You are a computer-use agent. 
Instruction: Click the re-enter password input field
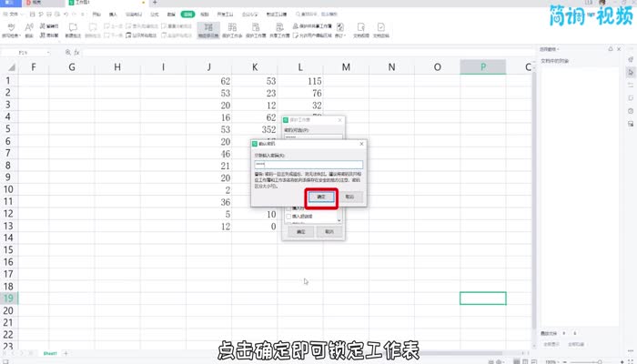coord(308,165)
